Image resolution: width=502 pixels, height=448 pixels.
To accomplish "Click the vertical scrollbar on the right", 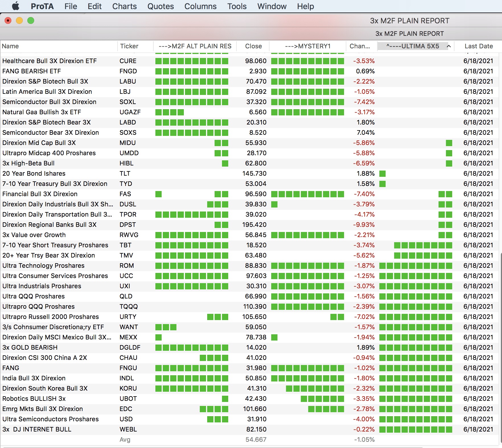I will (500, 341).
